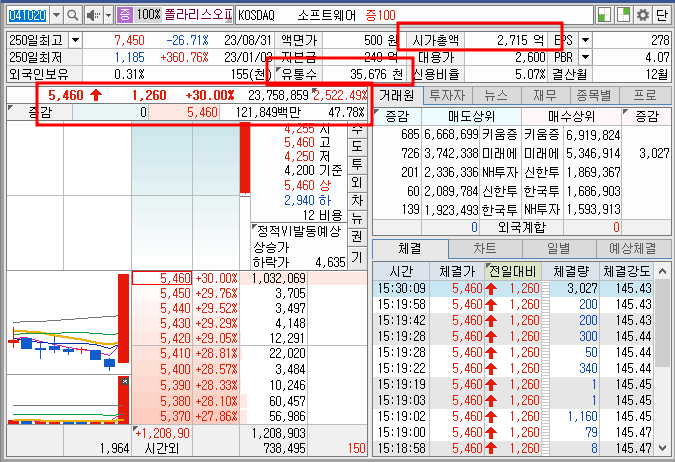Open the 프로 tab
This screenshot has width=675, height=462.
coord(645,95)
